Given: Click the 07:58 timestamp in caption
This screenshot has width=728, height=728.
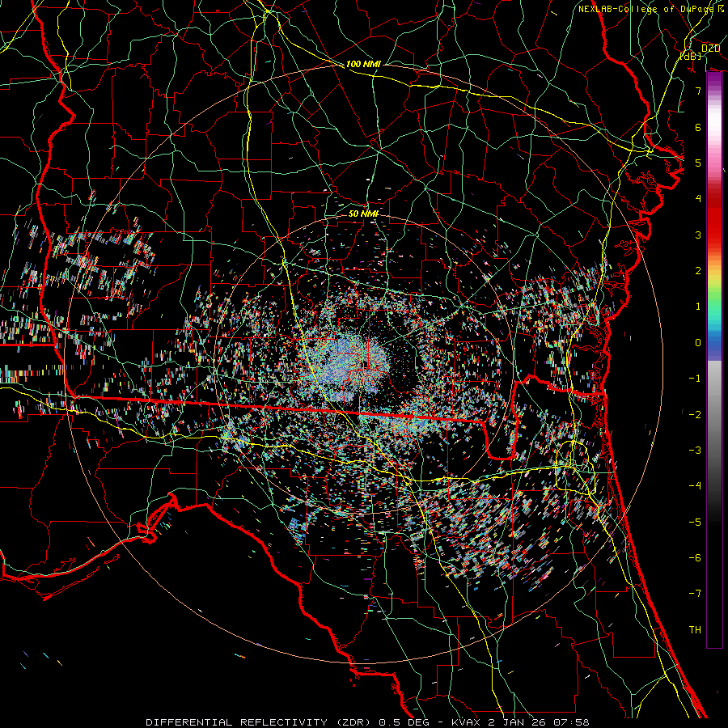Looking at the screenshot, I should pos(572,722).
